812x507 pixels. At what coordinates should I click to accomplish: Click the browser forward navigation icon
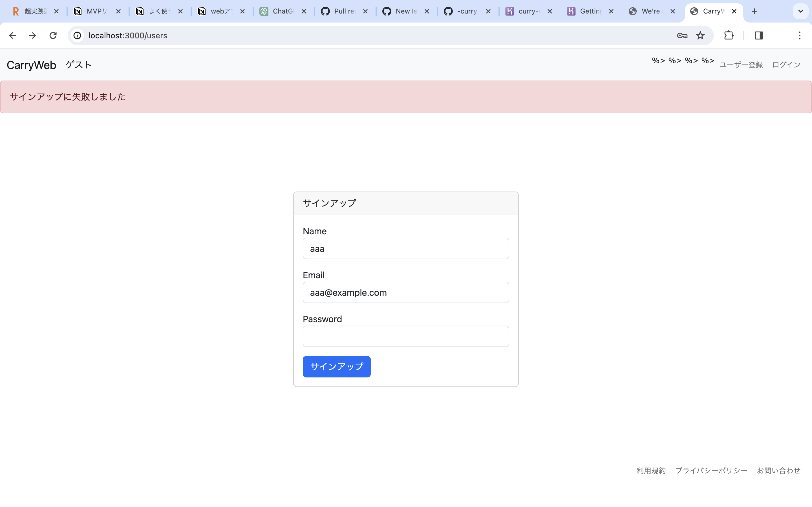click(x=33, y=35)
